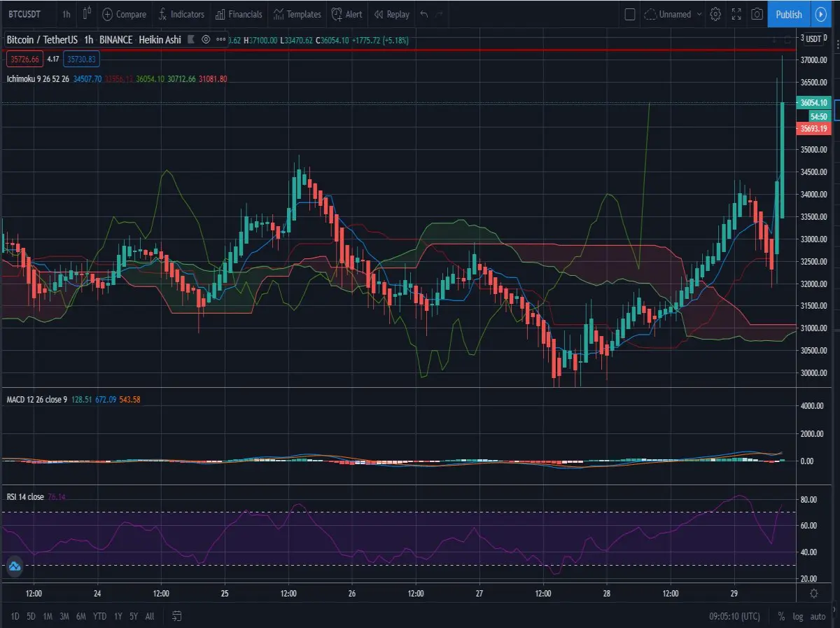
Task: Click the MACD value 128.51 in the legend
Action: (x=82, y=399)
